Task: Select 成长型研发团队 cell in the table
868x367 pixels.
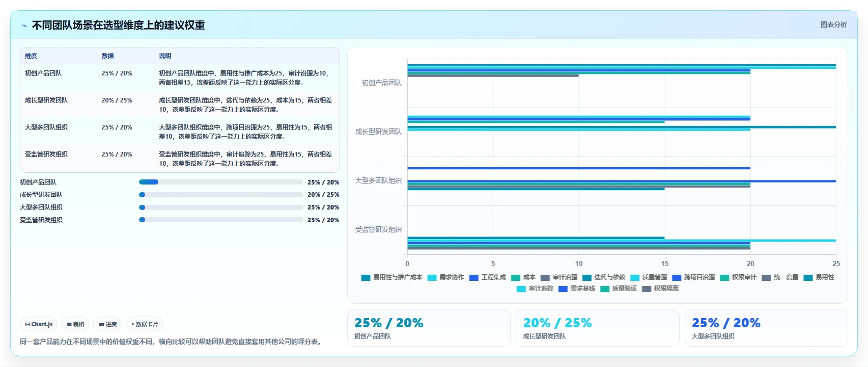Action: [46, 100]
